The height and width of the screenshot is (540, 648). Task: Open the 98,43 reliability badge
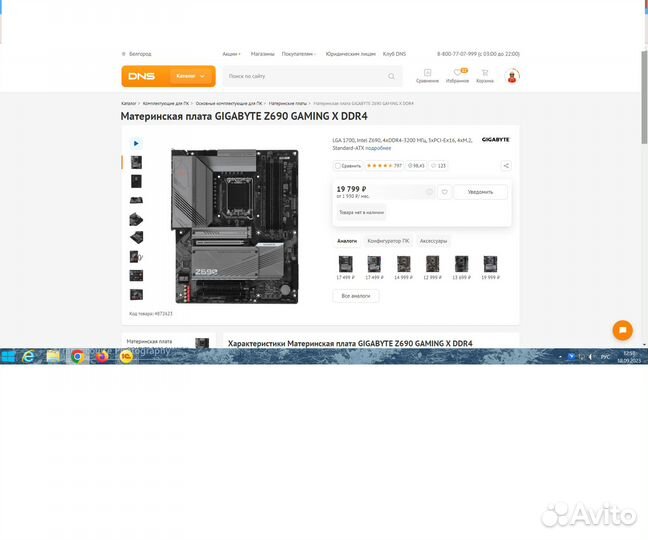[x=416, y=166]
